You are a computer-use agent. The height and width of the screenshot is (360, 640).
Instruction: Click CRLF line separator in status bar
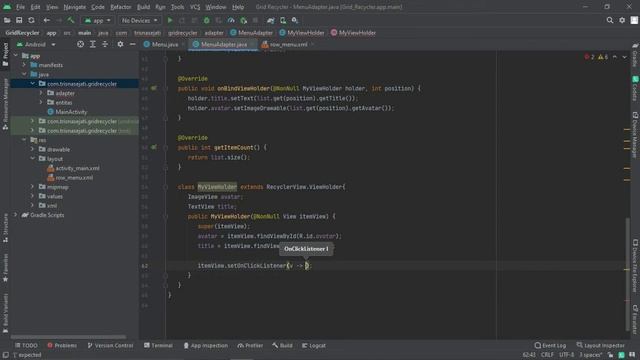click(x=547, y=355)
